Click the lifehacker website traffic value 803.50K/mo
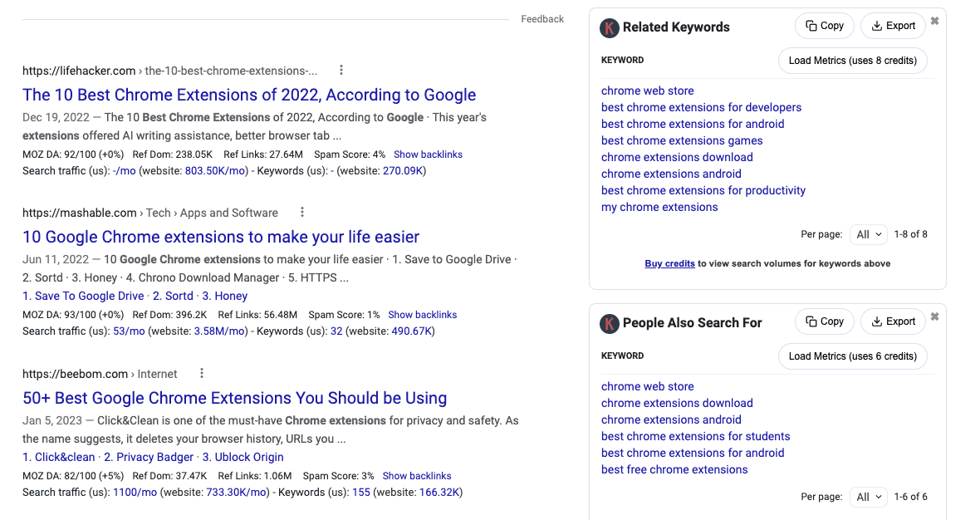Image resolution: width=980 pixels, height=520 pixels. click(215, 171)
